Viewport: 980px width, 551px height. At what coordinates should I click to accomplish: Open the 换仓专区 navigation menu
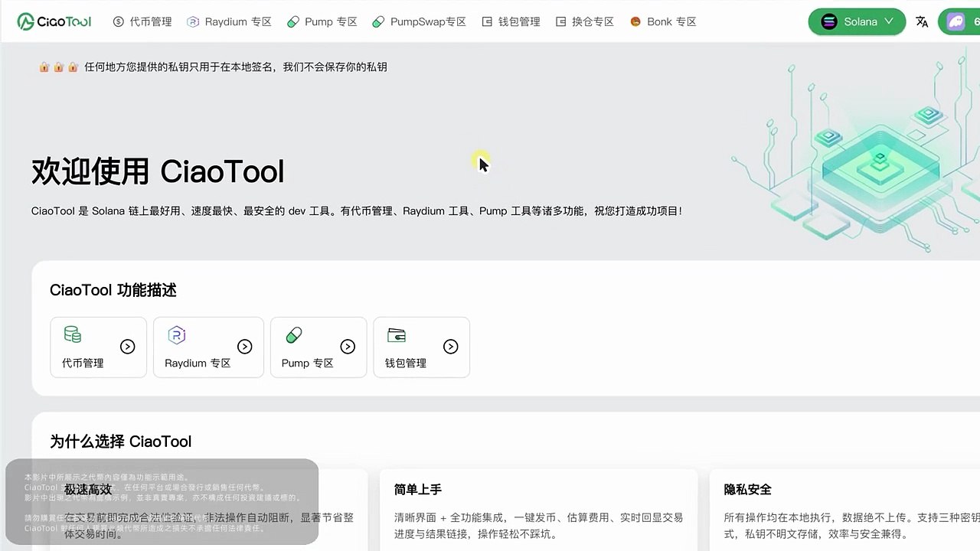pos(584,22)
